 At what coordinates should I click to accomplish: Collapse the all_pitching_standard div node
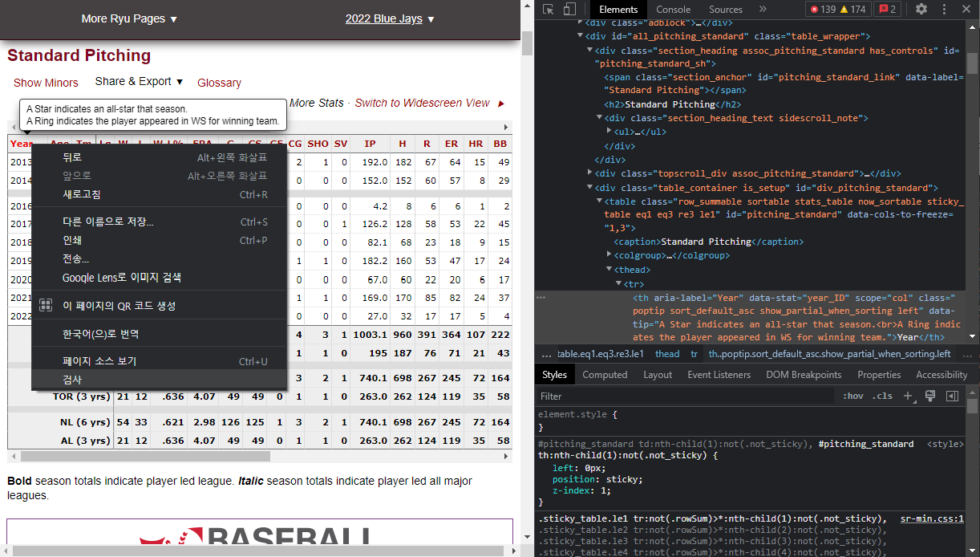580,36
